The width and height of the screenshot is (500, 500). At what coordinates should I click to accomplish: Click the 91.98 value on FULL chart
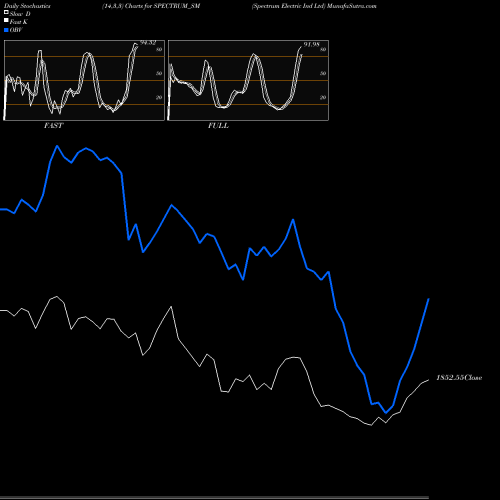311,44
